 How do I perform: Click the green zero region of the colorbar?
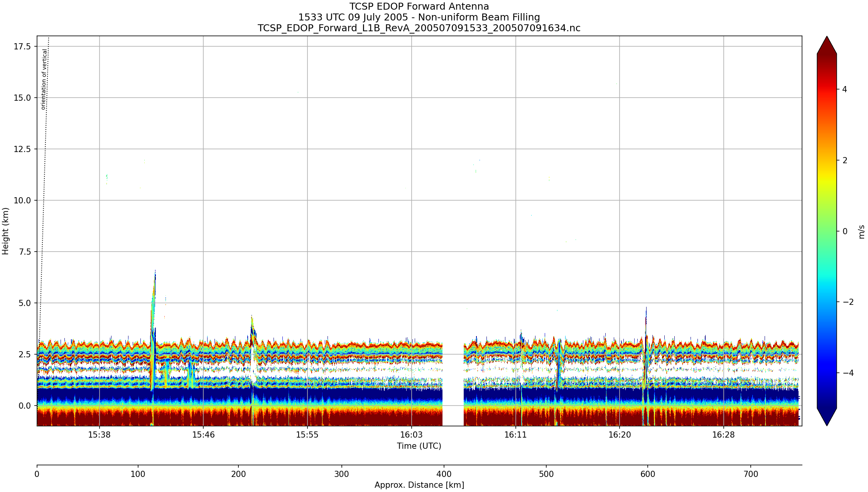click(x=827, y=231)
